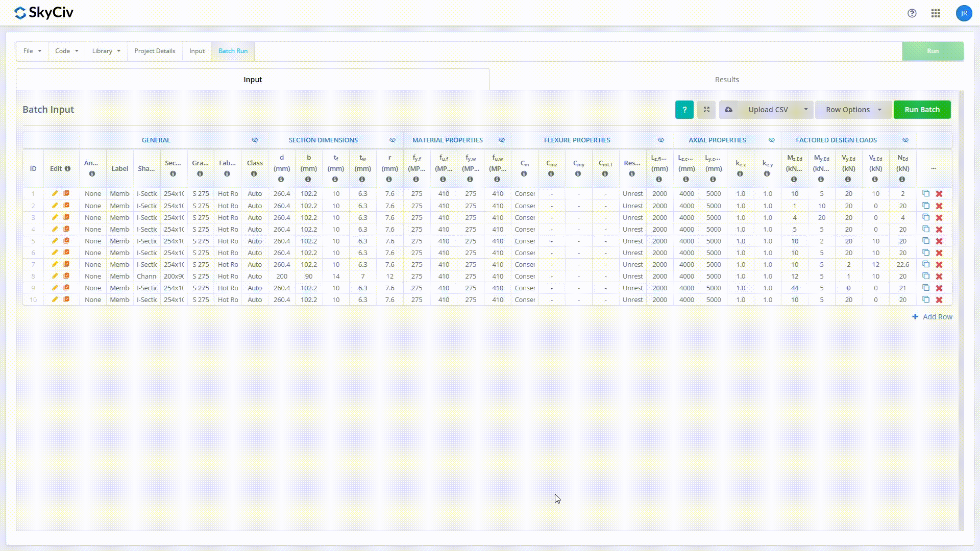This screenshot has height=551, width=980.
Task: Hide the SECTION DIMENSIONS column group
Action: (x=393, y=140)
